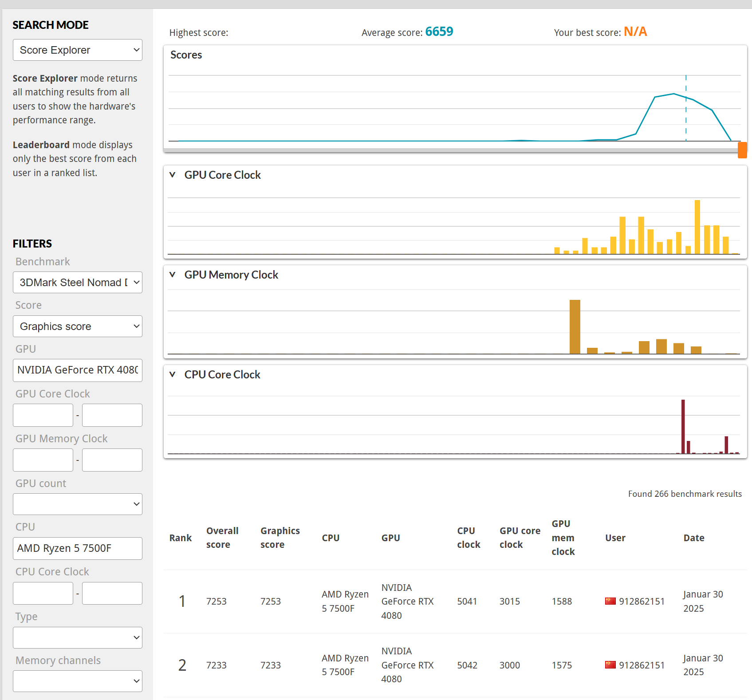Click the tallest red bar in CPU Core Clock chart

683,427
